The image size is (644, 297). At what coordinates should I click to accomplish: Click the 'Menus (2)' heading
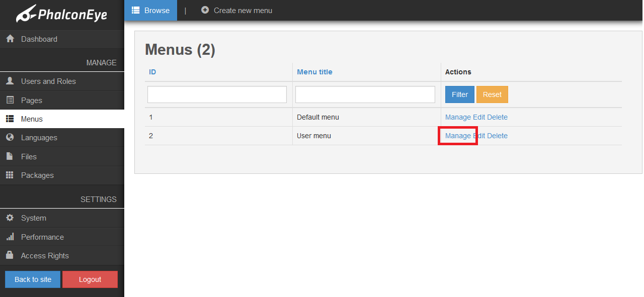(x=180, y=50)
